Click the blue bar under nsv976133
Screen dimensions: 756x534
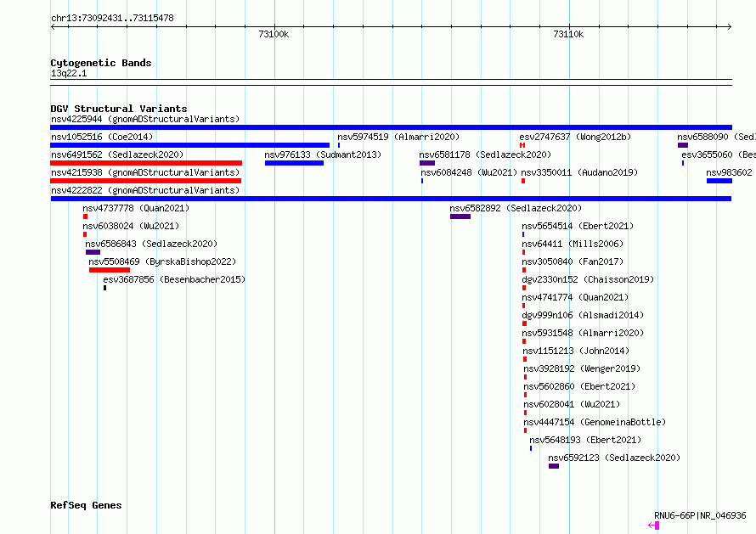tap(294, 163)
